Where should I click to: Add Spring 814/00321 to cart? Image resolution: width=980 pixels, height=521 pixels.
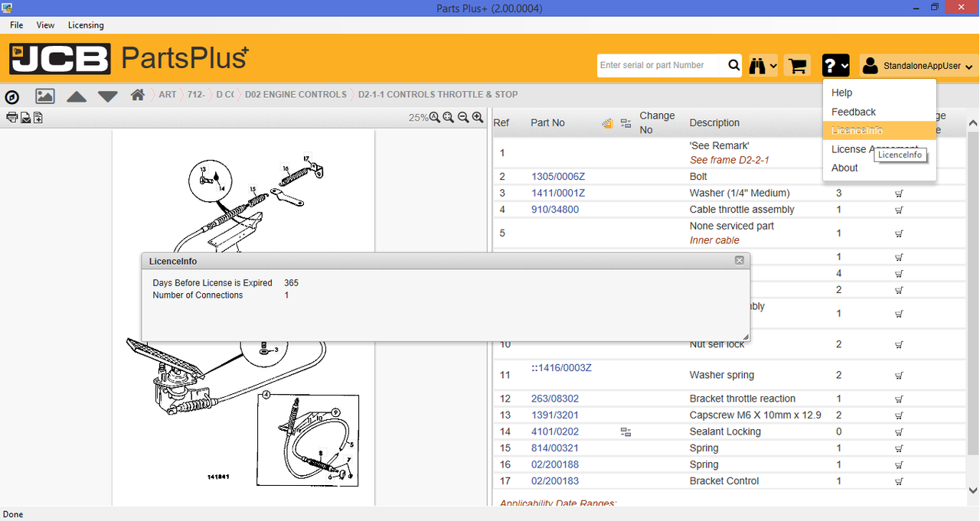click(899, 448)
